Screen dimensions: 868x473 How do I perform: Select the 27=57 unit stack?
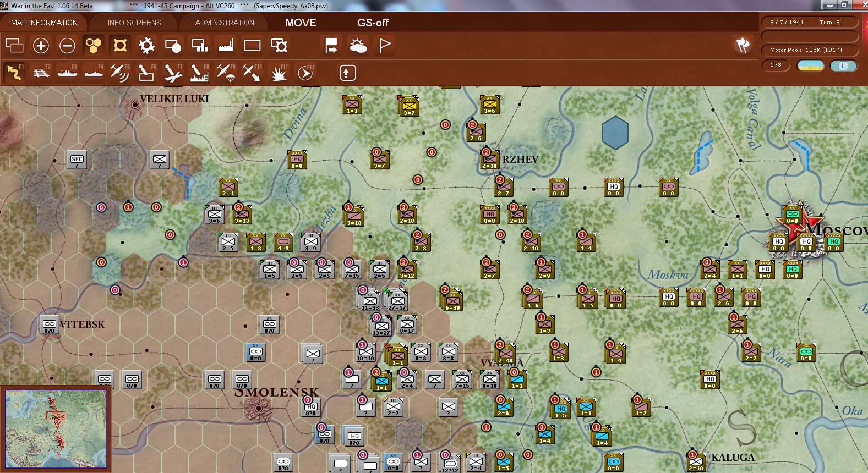[396, 300]
